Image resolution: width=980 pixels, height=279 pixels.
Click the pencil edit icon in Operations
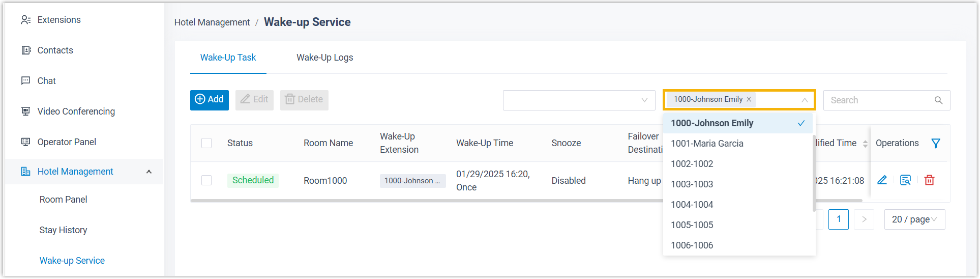coord(882,180)
